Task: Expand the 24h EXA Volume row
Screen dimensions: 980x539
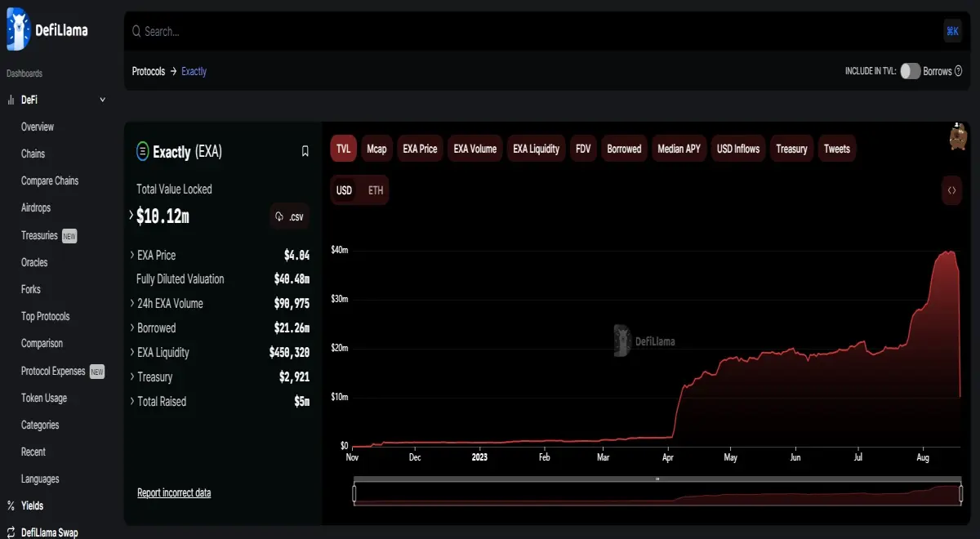Action: coord(132,303)
